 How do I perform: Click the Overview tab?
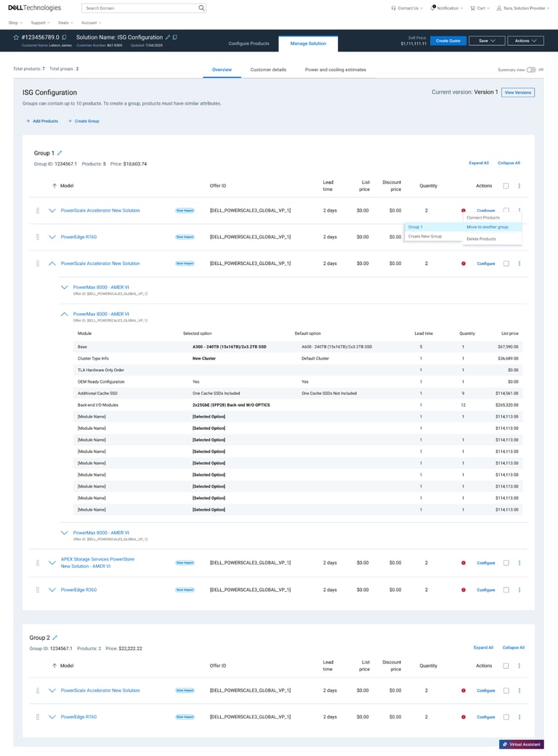(222, 70)
